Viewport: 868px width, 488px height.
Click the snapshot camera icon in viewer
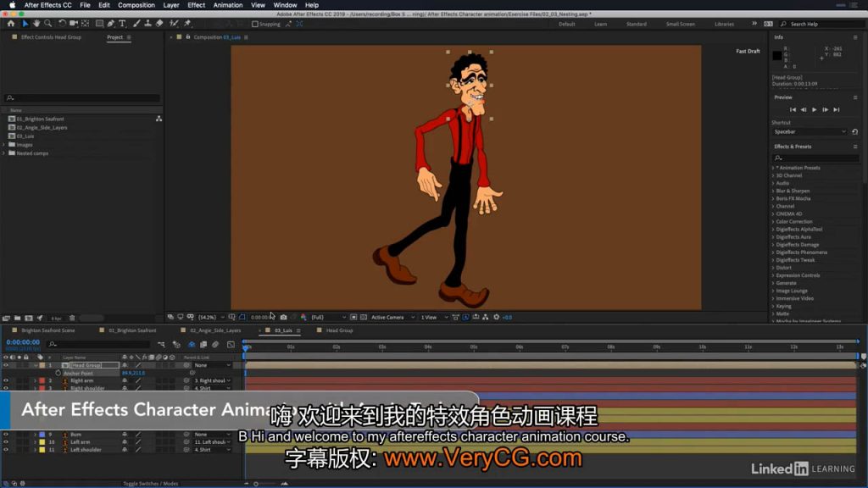pyautogui.click(x=283, y=317)
